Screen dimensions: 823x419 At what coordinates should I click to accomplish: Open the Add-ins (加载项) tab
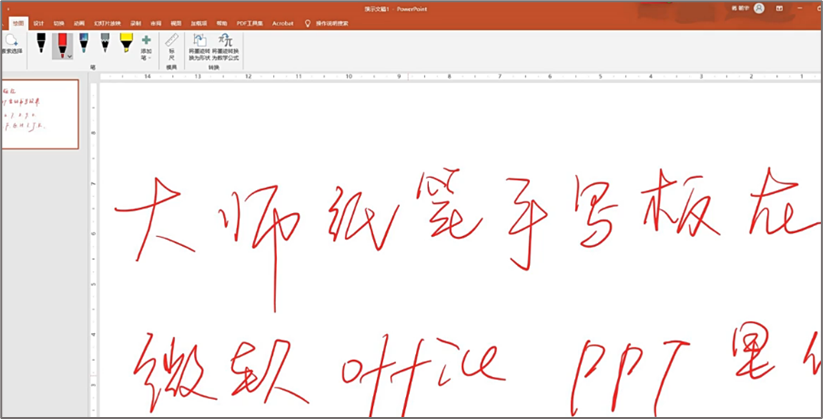[x=198, y=24]
